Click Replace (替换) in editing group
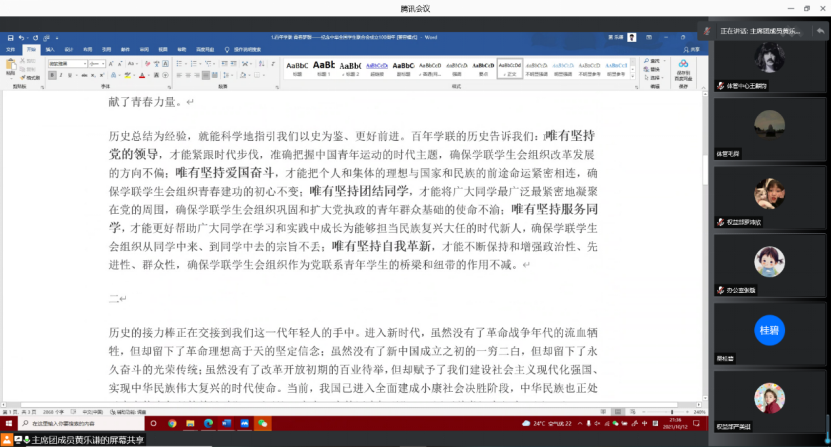Screen dimensions: 831x447 (x=654, y=67)
